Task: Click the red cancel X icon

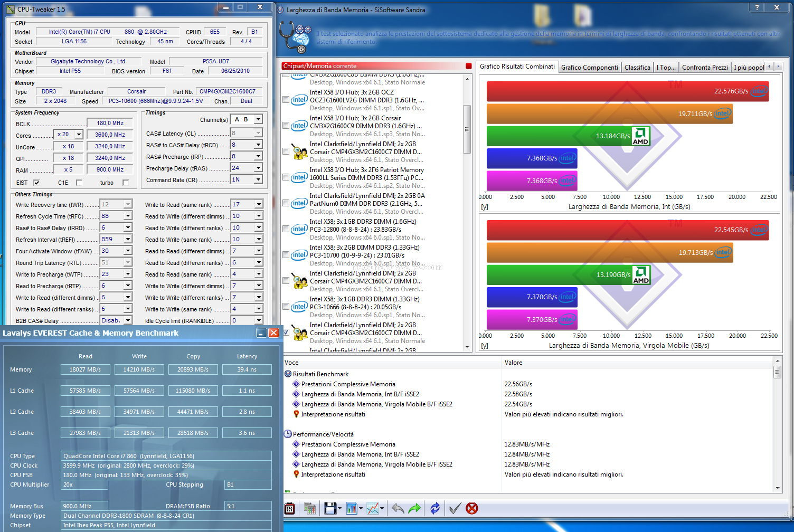Action: [x=472, y=508]
